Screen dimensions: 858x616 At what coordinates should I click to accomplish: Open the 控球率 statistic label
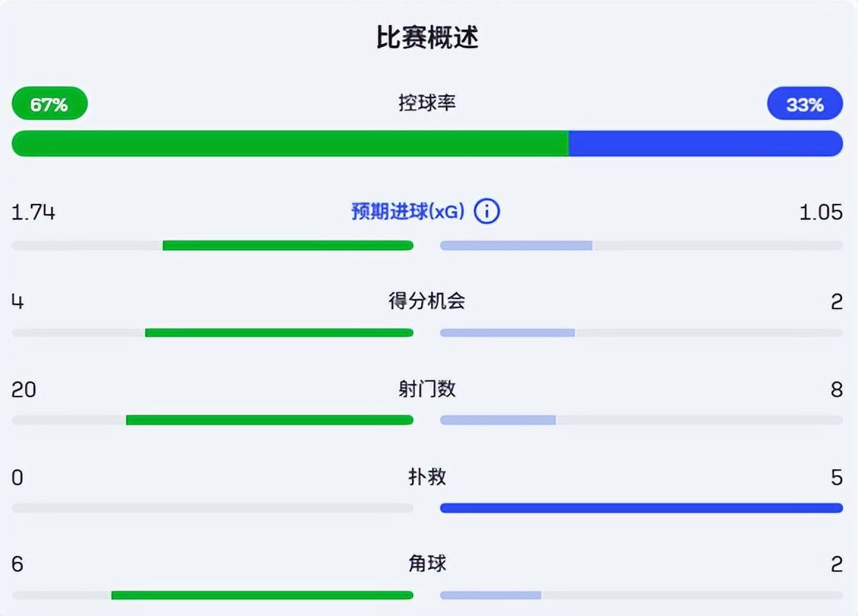428,103
